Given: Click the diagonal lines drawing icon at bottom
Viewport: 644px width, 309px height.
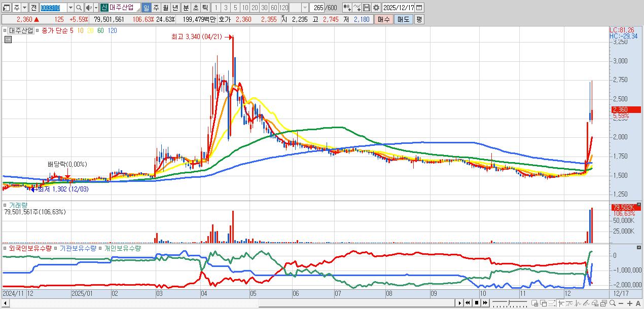Looking at the screenshot, I should (586, 303).
